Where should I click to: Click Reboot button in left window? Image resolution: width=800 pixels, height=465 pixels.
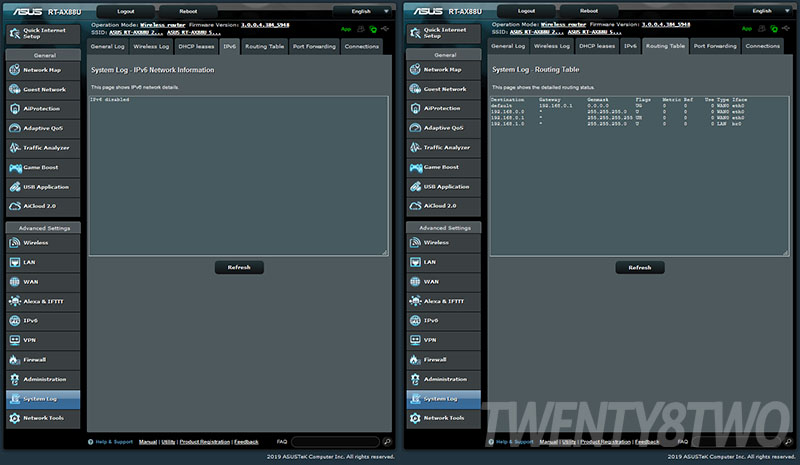pos(188,11)
